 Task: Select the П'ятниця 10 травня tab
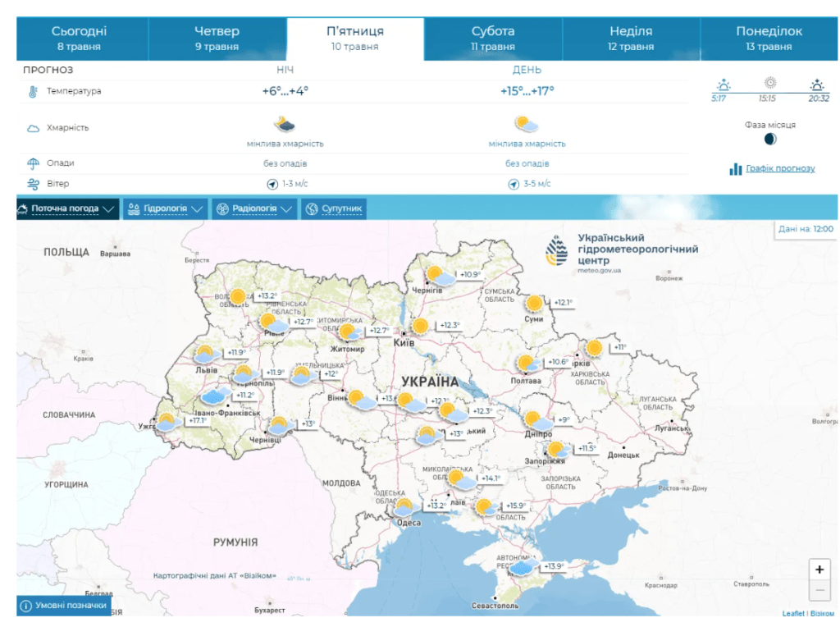coord(355,39)
